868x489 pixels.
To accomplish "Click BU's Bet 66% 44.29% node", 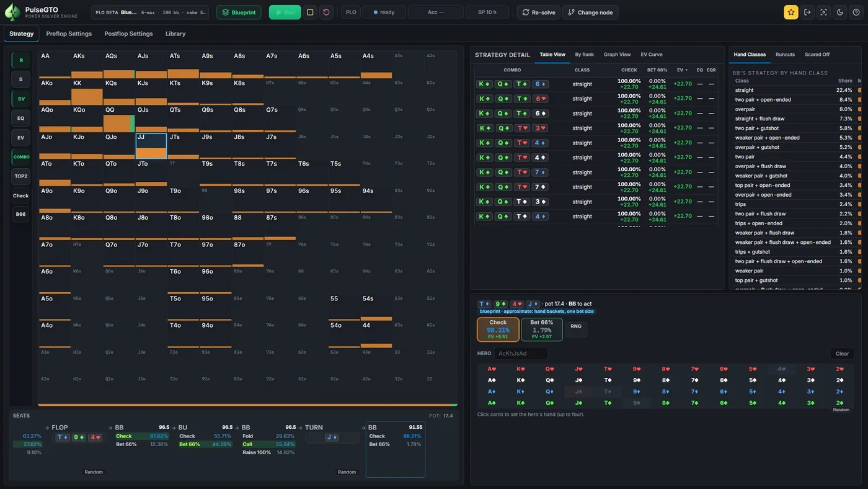I will 205,444.
